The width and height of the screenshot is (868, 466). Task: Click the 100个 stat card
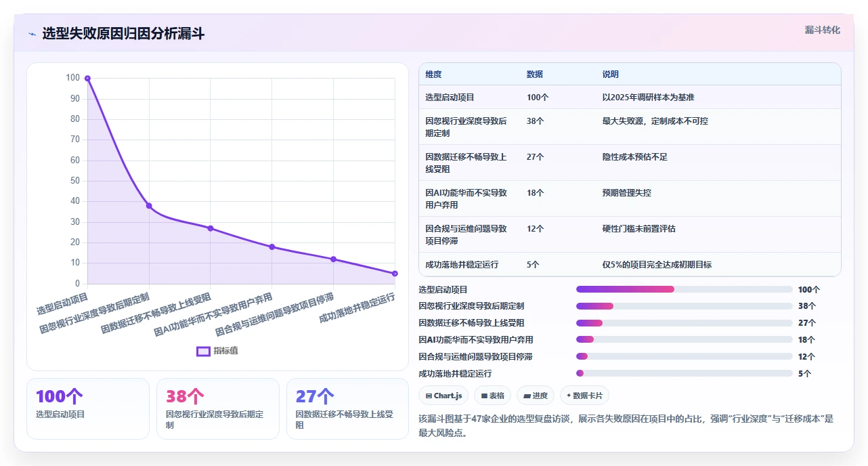tap(88, 408)
